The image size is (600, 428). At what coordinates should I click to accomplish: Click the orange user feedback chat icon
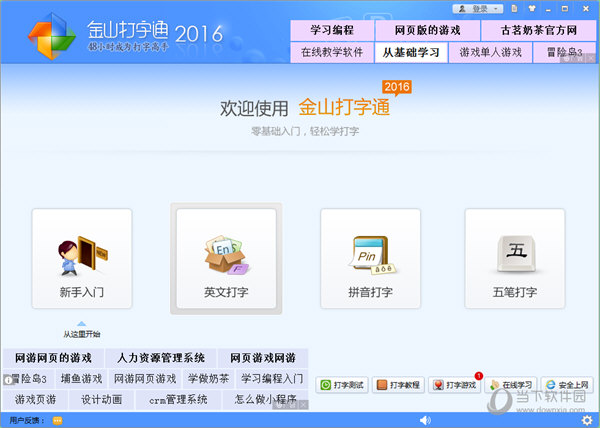(x=57, y=421)
